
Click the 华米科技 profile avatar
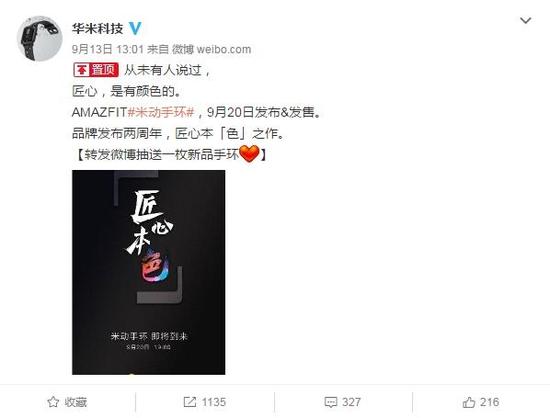pyautogui.click(x=40, y=38)
